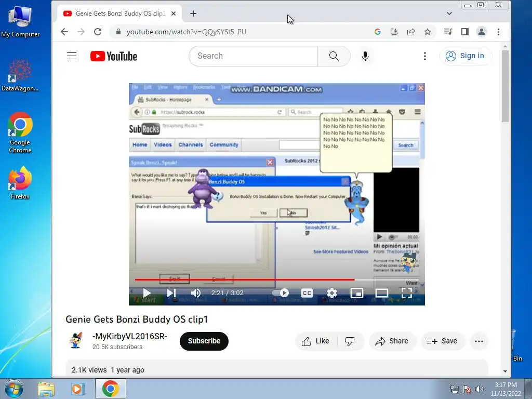Viewport: 532px width, 399px height.
Task: Select the Genie Gets Bonzi Buddy OS tab
Action: pyautogui.click(x=120, y=14)
